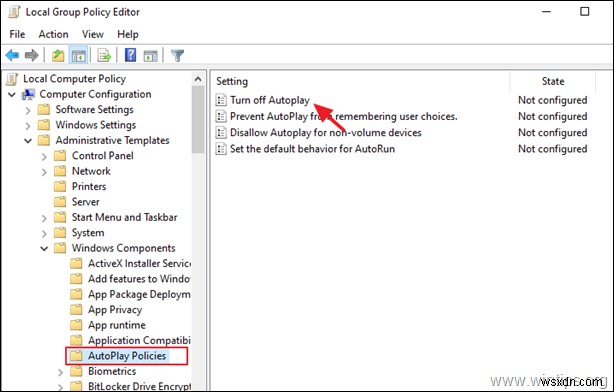Open the File menu
The width and height of the screenshot is (614, 392).
click(x=17, y=34)
